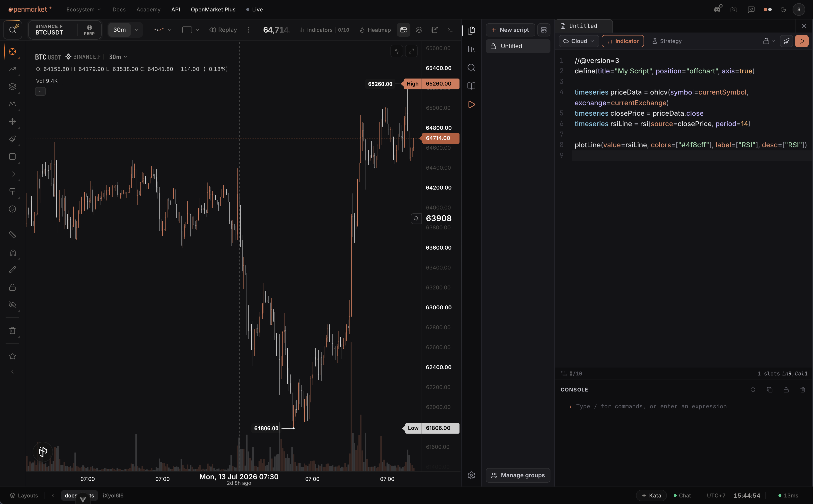Clear the console with trash icon

[803, 390]
